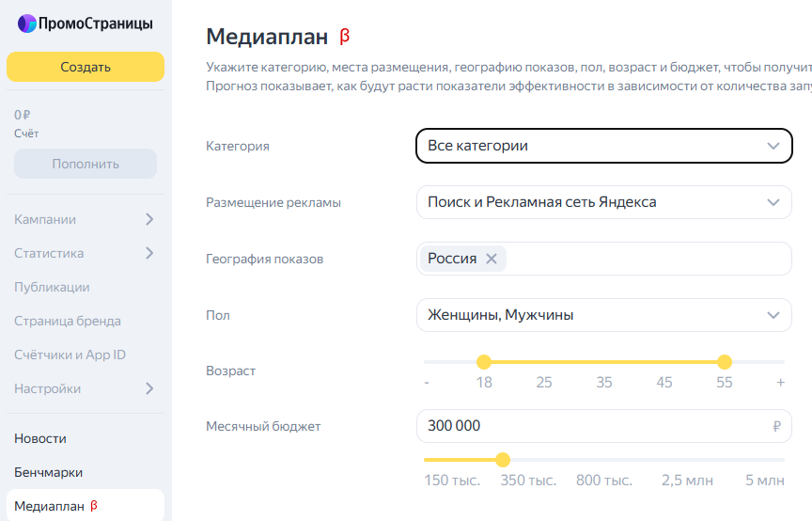Expand the Статистика sidebar chevron
This screenshot has height=521, width=812.
[149, 253]
